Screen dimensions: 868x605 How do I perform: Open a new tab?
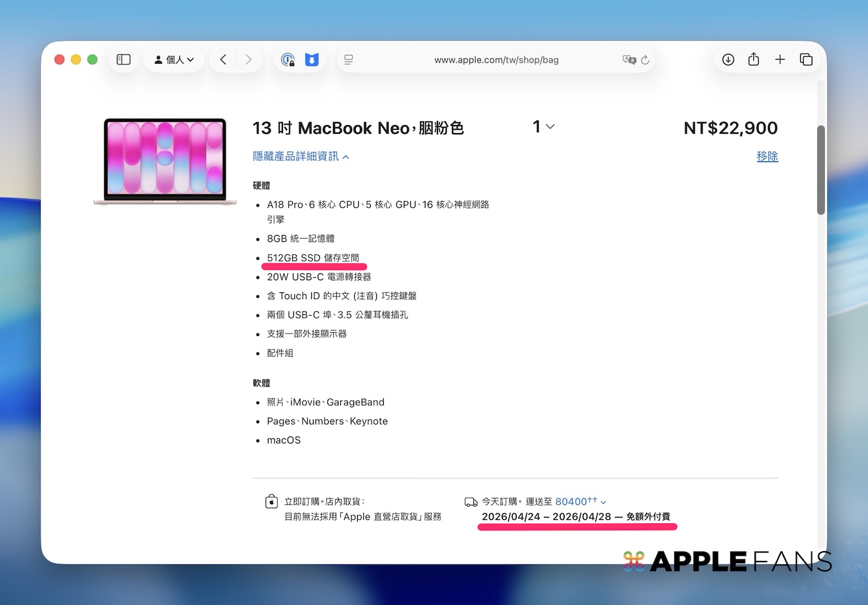click(779, 60)
